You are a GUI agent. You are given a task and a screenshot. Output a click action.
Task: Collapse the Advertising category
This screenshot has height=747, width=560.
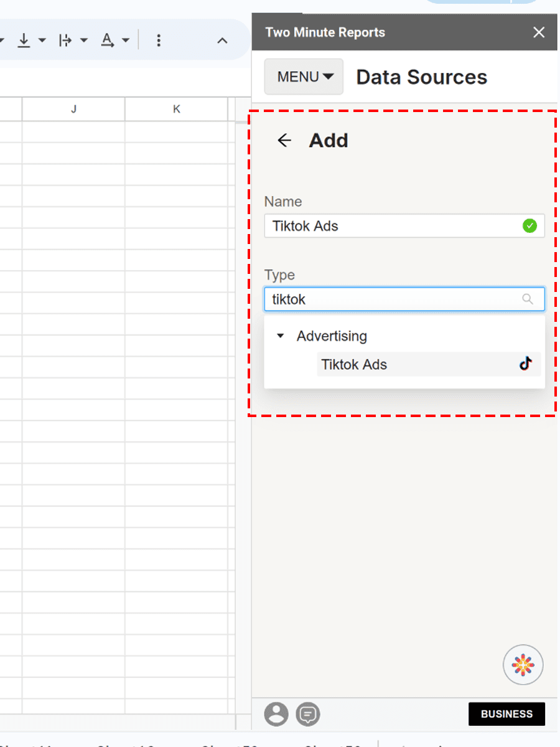pyautogui.click(x=281, y=336)
